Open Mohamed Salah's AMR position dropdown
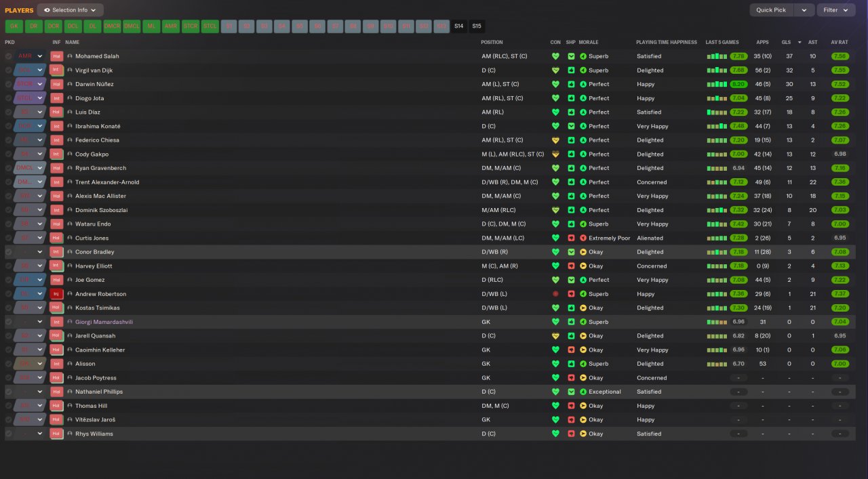 coord(30,56)
